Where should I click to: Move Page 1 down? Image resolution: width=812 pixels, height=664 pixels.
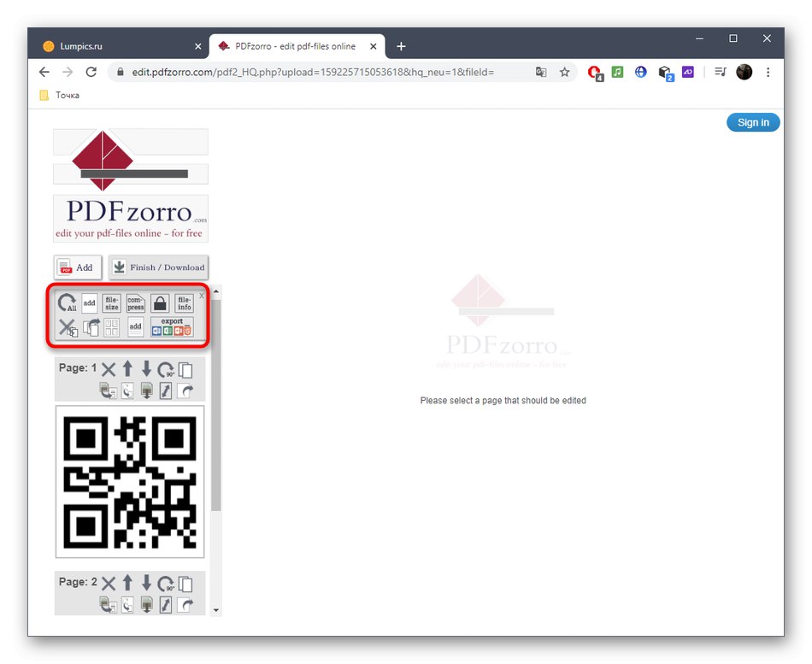[x=146, y=369]
